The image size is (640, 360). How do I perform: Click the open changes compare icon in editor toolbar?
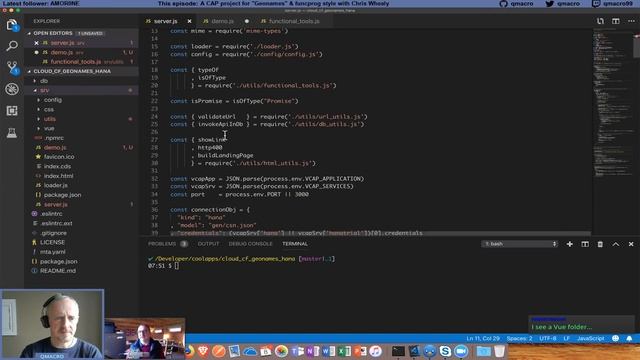click(600, 21)
